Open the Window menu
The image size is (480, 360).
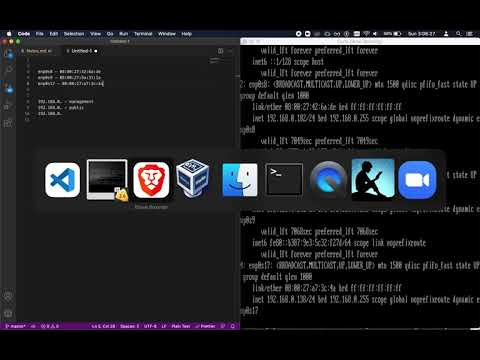tap(167, 34)
